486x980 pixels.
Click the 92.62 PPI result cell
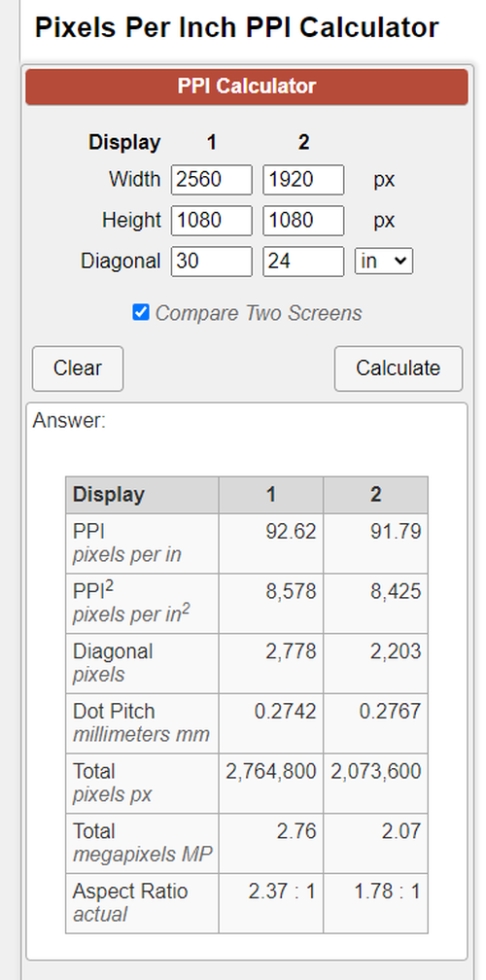[271, 543]
